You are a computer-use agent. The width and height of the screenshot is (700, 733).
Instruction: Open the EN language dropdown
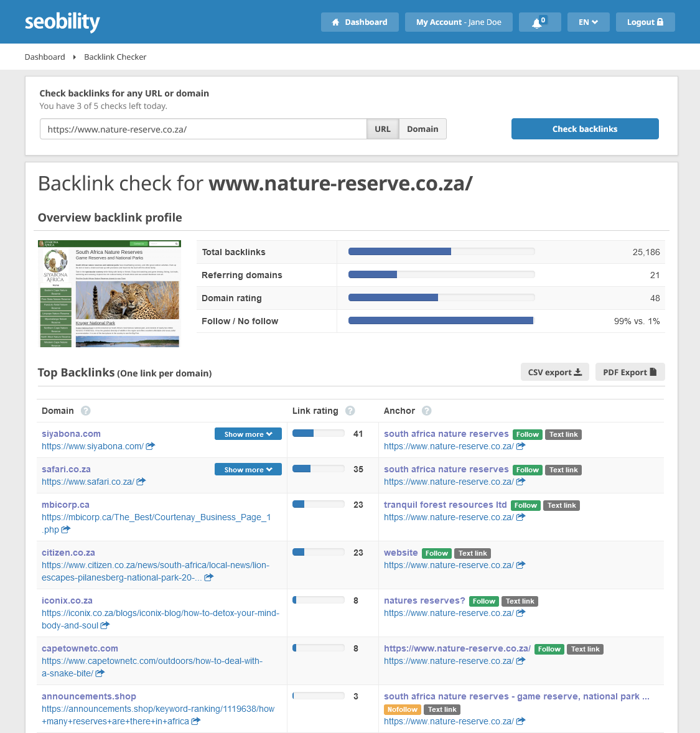pos(588,22)
